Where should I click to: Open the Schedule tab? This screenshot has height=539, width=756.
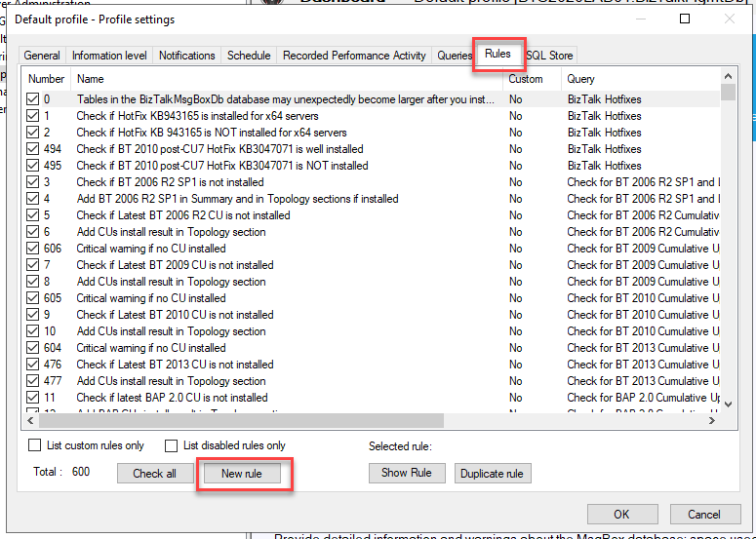pos(249,56)
